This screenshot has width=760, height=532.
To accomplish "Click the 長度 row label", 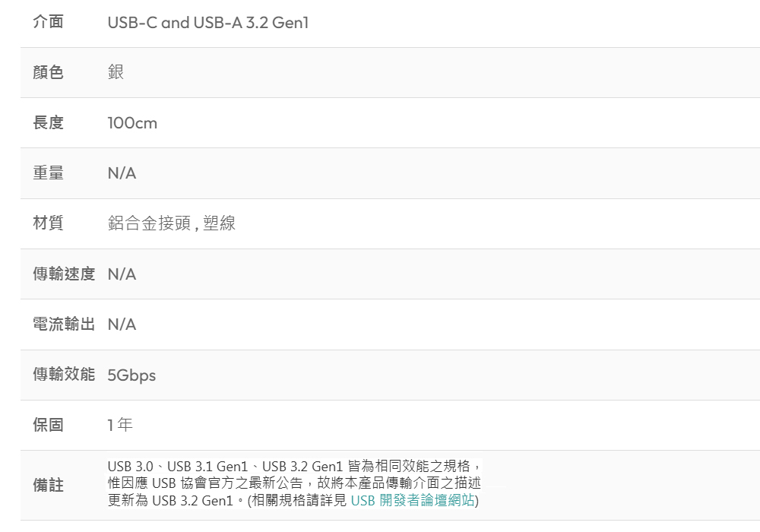I will (x=48, y=122).
